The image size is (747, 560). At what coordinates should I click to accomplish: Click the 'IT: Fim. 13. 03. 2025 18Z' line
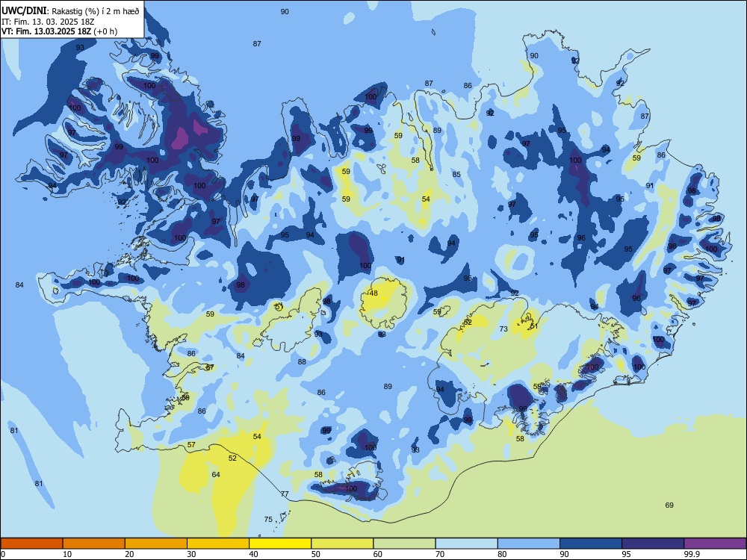[x=48, y=22]
